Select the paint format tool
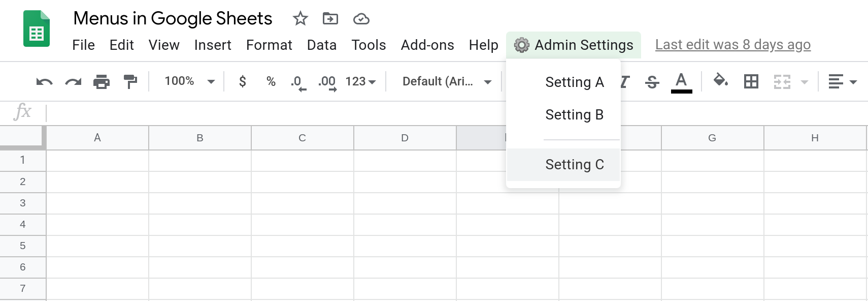The height and width of the screenshot is (301, 868). pos(130,81)
